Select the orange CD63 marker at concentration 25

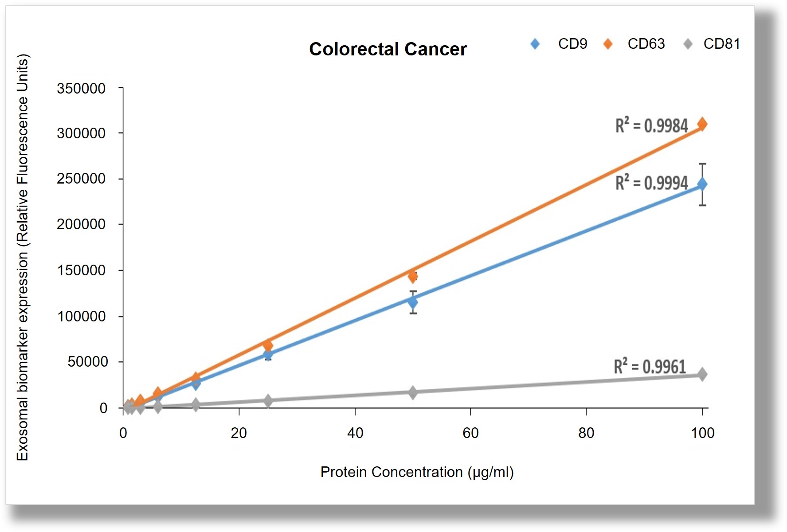coord(268,345)
